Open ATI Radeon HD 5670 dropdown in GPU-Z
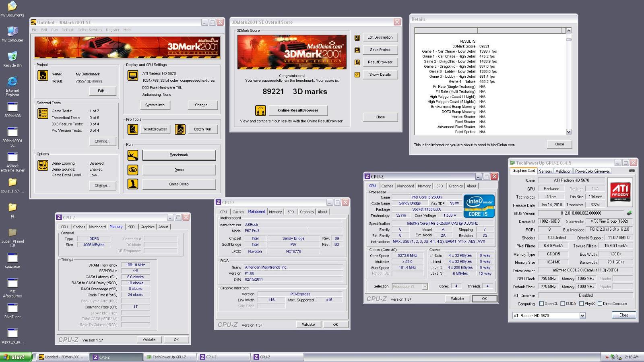Screen dimensions: 644x362 (x=582, y=316)
